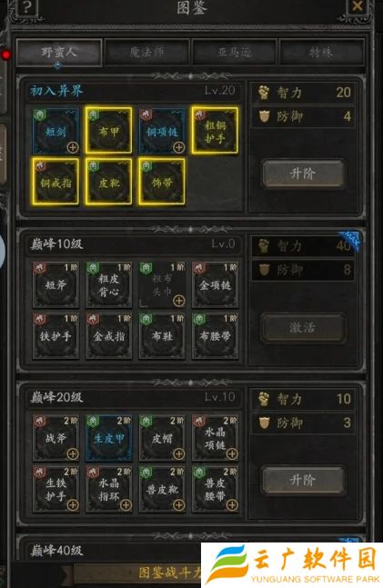Image resolution: width=383 pixels, height=588 pixels.
Task: Click 升阶 button in 巅峰20级 set
Action: pyautogui.click(x=303, y=480)
